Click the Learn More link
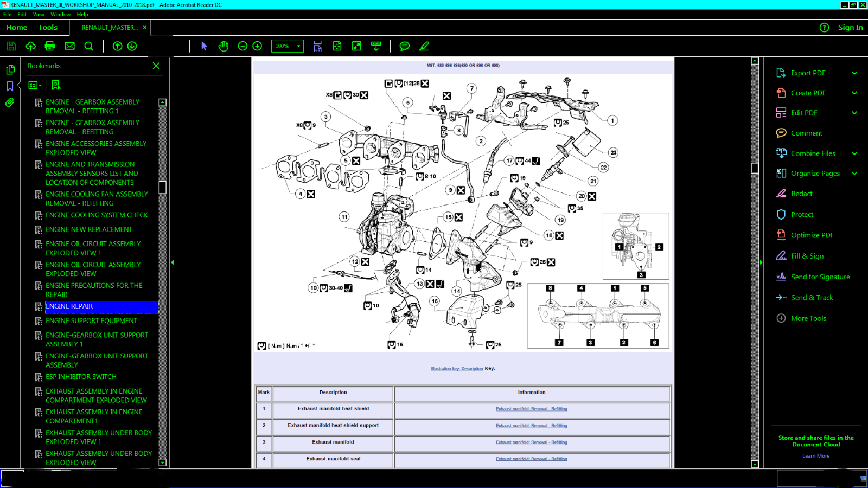Image resolution: width=868 pixels, height=488 pixels. (x=816, y=456)
